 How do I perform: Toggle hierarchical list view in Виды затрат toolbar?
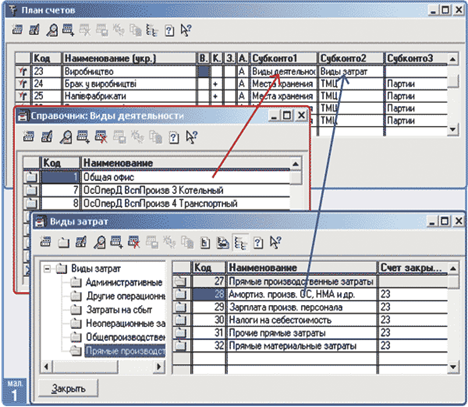point(240,242)
